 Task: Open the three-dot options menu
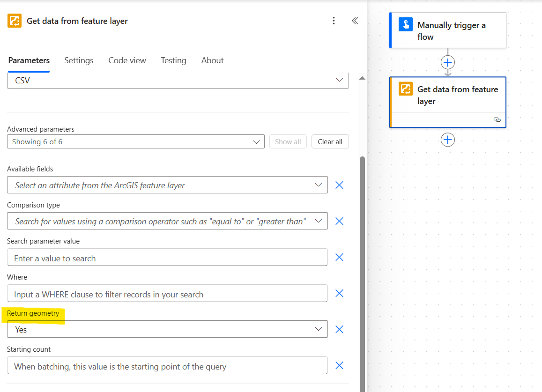coord(334,21)
